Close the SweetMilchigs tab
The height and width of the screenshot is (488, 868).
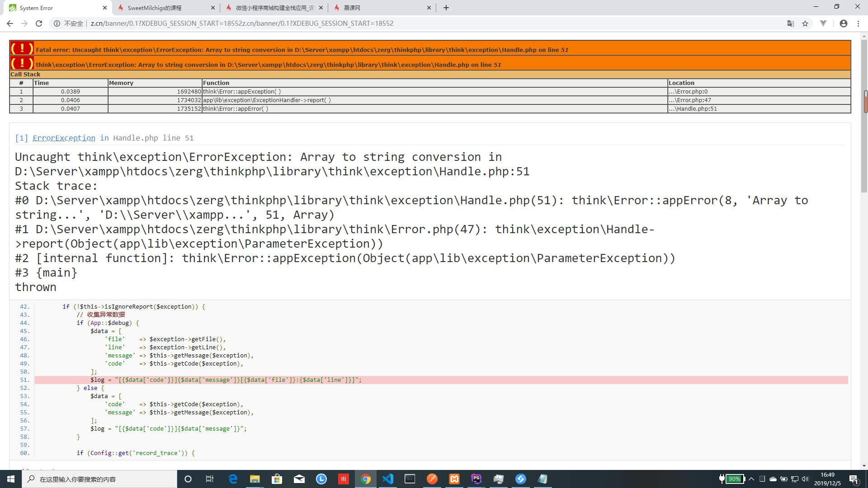(213, 8)
